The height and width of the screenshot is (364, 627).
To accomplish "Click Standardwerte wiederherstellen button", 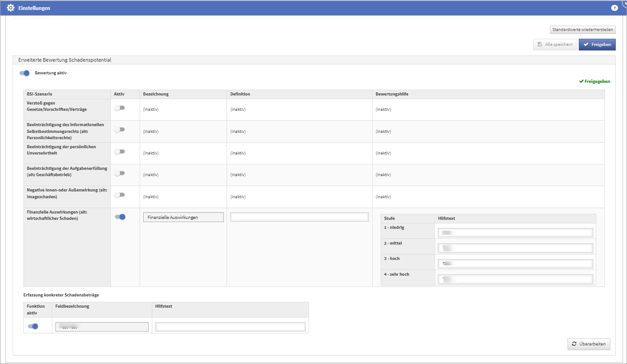I will click(x=582, y=30).
